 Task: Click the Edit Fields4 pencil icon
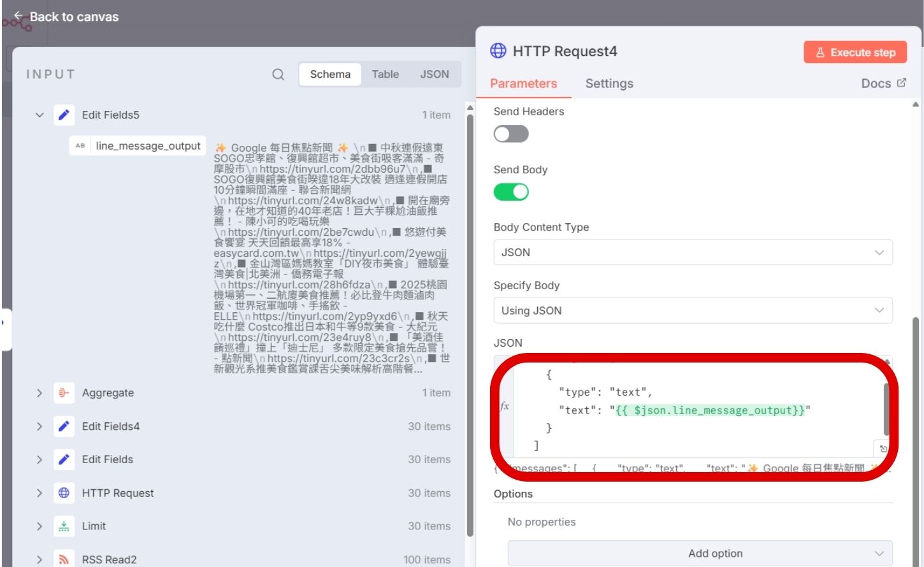coord(64,426)
